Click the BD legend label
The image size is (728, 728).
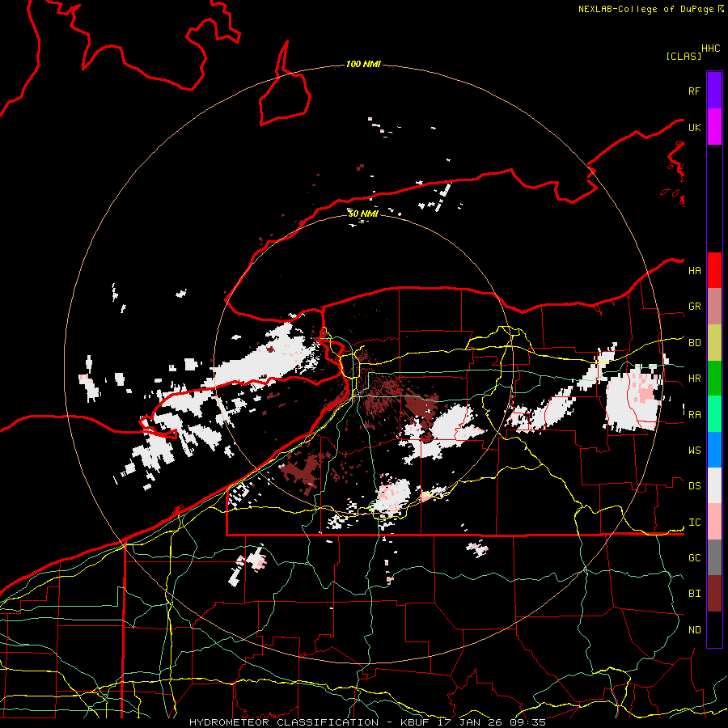(694, 343)
